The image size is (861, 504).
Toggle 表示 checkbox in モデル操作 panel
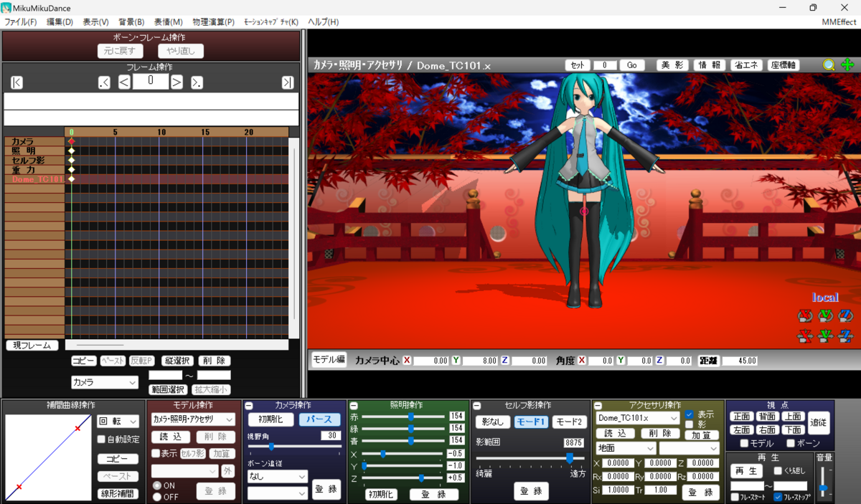click(156, 453)
